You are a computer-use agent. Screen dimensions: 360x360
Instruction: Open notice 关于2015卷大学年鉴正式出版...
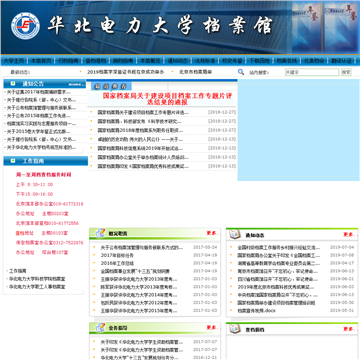[38, 131]
